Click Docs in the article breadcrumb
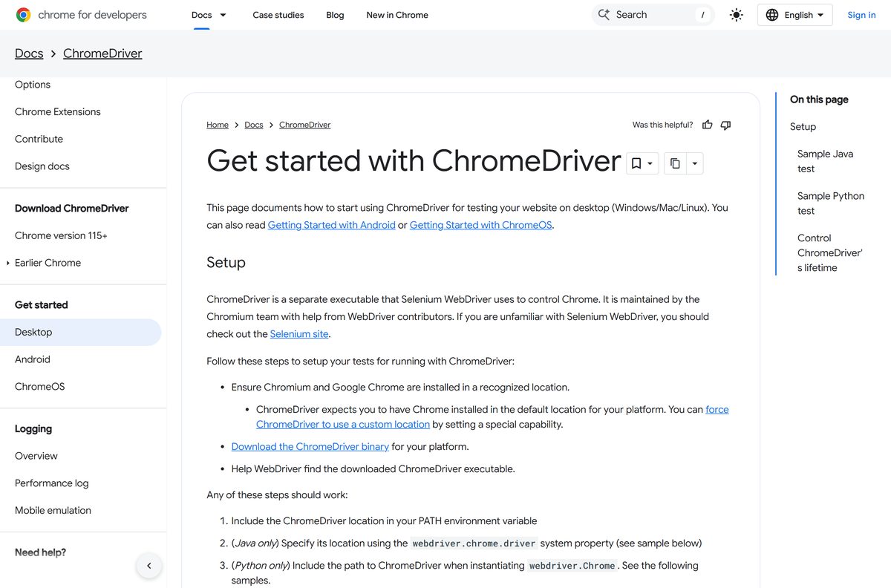The image size is (891, 588). [254, 125]
